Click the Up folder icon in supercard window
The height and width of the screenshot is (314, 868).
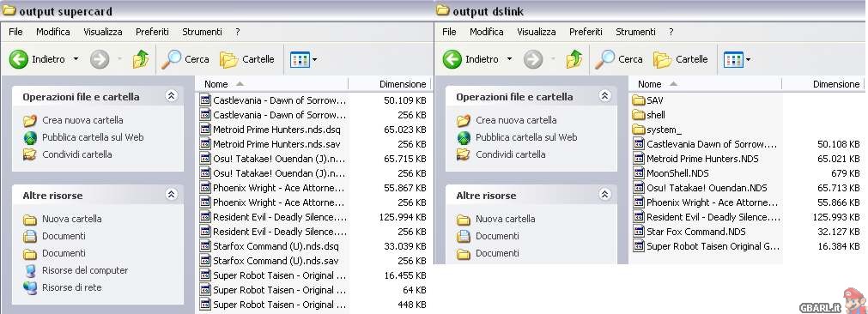pos(141,59)
